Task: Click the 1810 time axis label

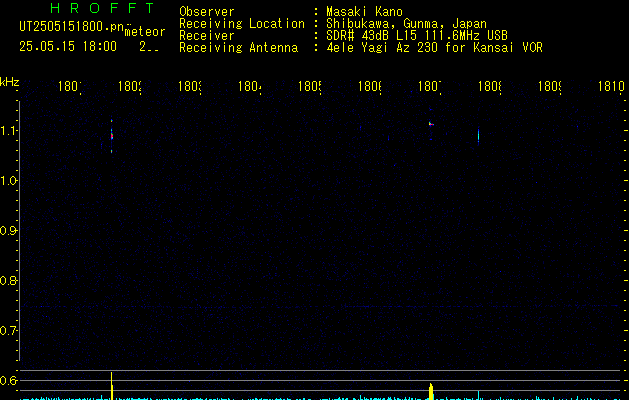Action: coord(611,86)
